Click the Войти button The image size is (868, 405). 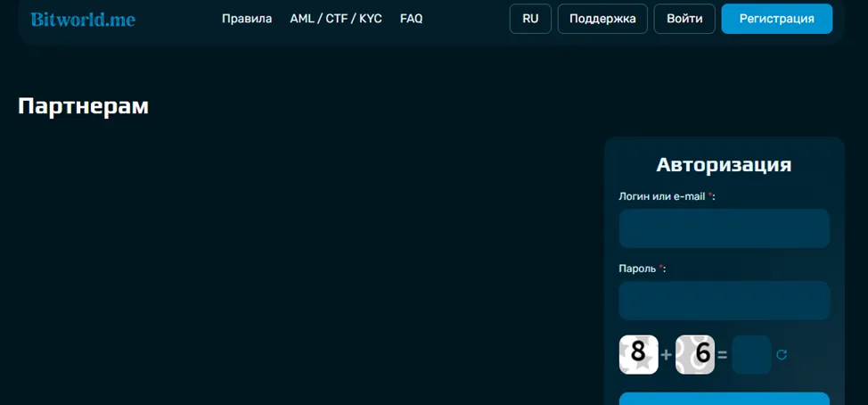[x=684, y=19]
